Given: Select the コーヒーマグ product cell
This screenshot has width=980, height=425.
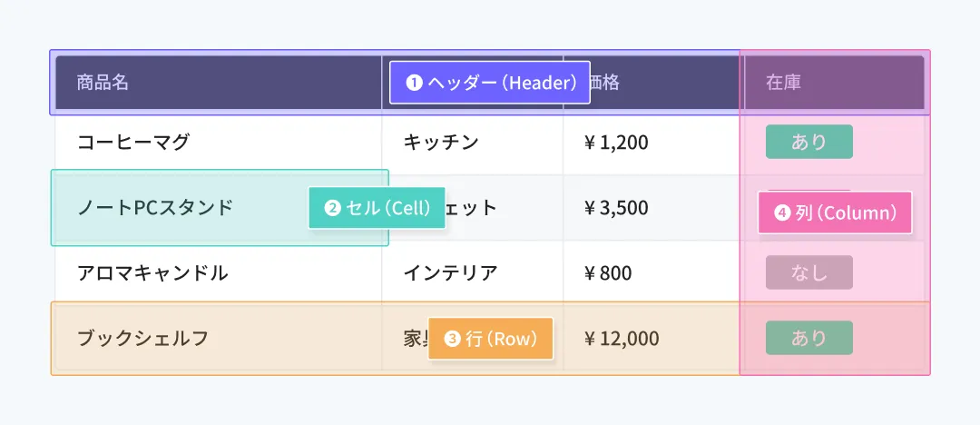Looking at the screenshot, I should [133, 142].
